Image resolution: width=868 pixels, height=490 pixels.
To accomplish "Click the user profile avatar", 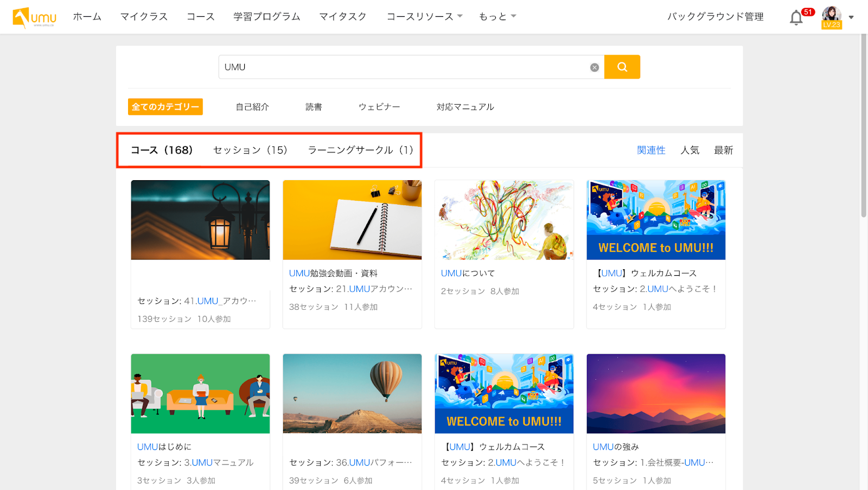I will [832, 17].
